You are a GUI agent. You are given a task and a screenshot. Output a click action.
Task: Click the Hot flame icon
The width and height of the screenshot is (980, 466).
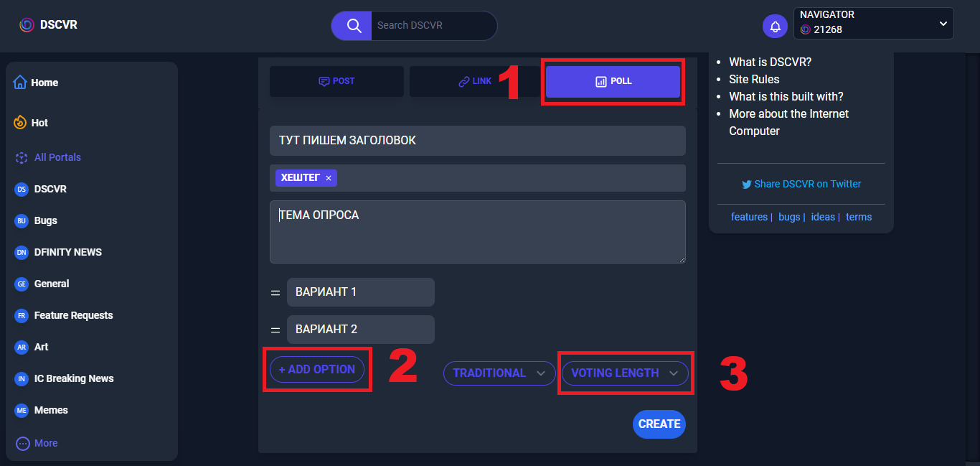pyautogui.click(x=20, y=123)
